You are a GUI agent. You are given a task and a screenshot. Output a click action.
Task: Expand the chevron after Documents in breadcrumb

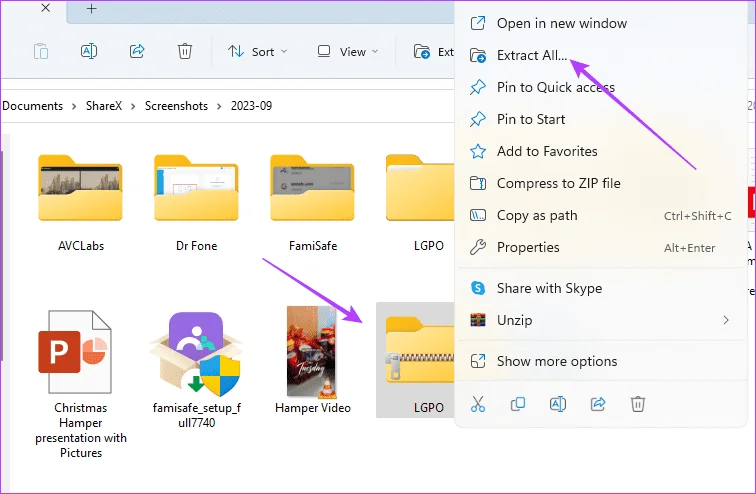[74, 107]
